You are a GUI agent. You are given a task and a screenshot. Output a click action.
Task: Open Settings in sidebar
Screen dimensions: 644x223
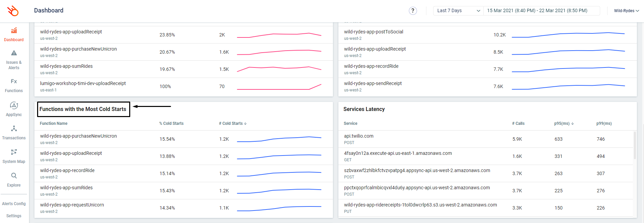point(14,216)
